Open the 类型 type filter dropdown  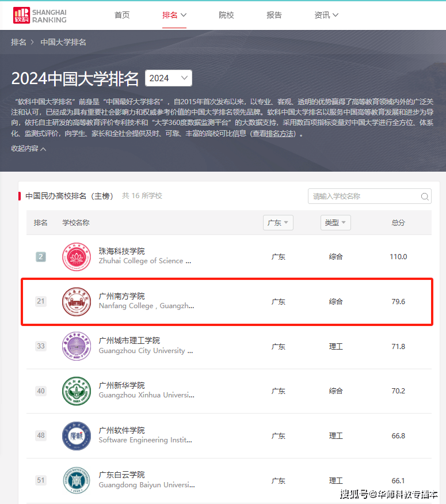tap(336, 222)
